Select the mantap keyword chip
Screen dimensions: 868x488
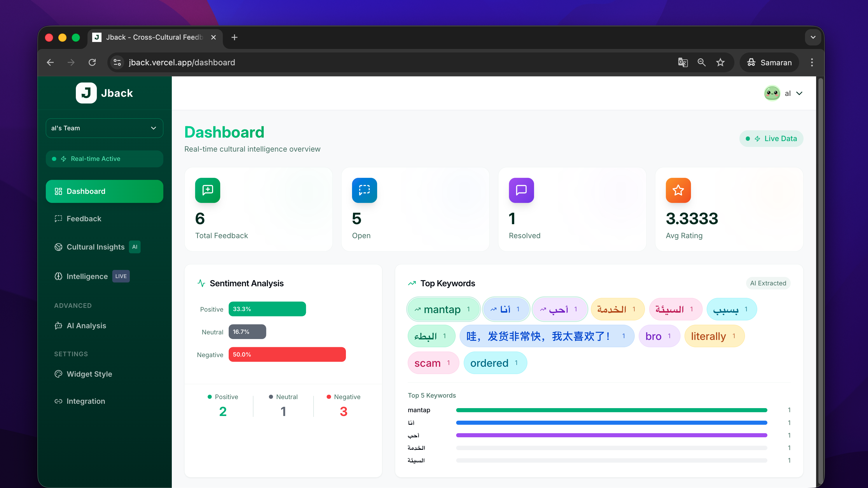[443, 310]
